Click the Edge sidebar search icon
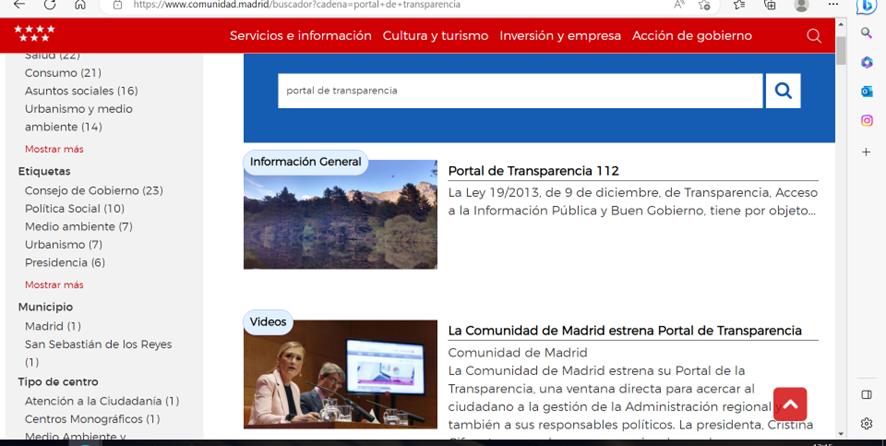The height and width of the screenshot is (446, 886). (x=866, y=33)
